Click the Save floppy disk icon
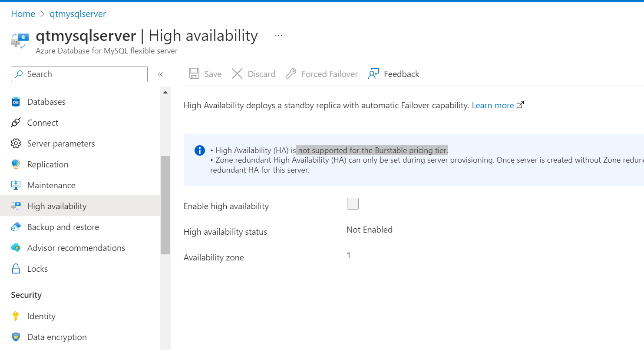The height and width of the screenshot is (350, 644). pyautogui.click(x=194, y=74)
